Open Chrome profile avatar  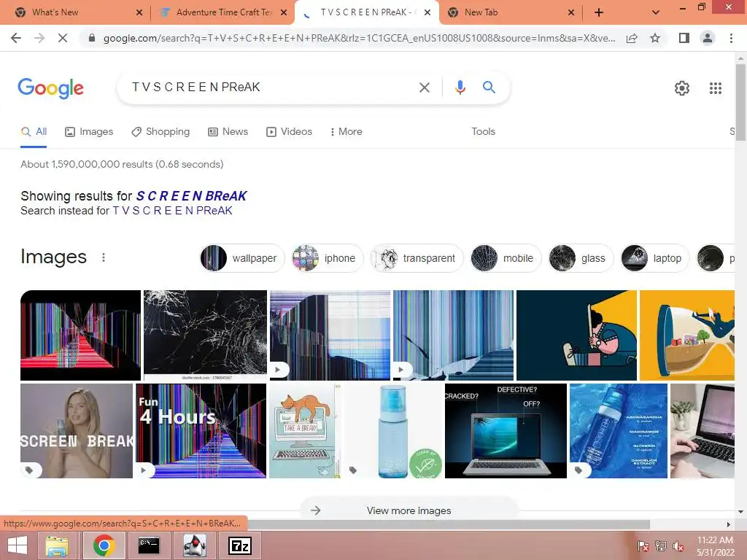[708, 38]
